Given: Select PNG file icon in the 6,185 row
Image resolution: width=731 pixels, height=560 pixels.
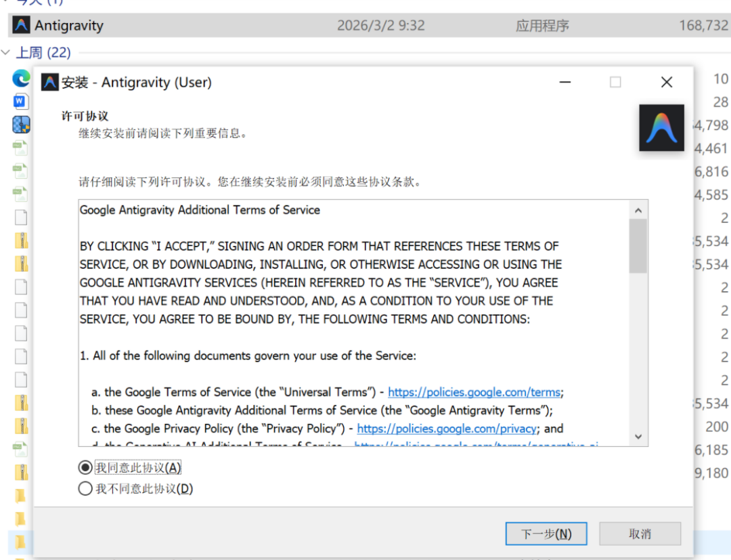Looking at the screenshot, I should [20, 449].
